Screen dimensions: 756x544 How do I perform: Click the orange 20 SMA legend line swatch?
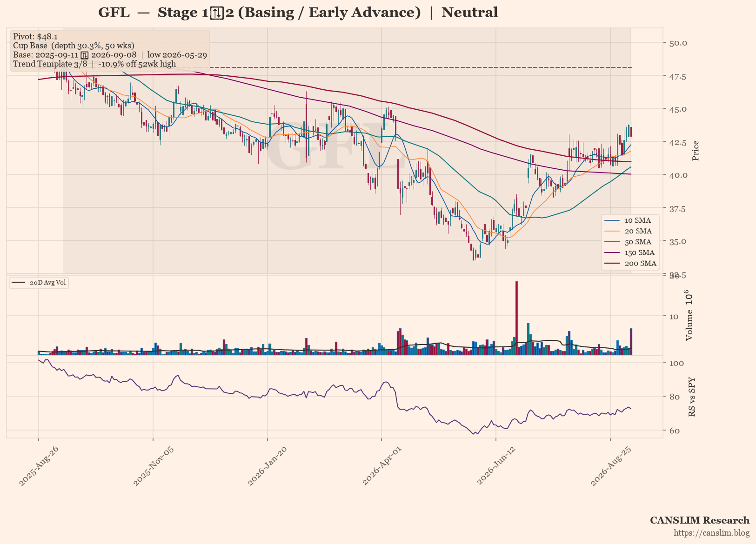[613, 231]
